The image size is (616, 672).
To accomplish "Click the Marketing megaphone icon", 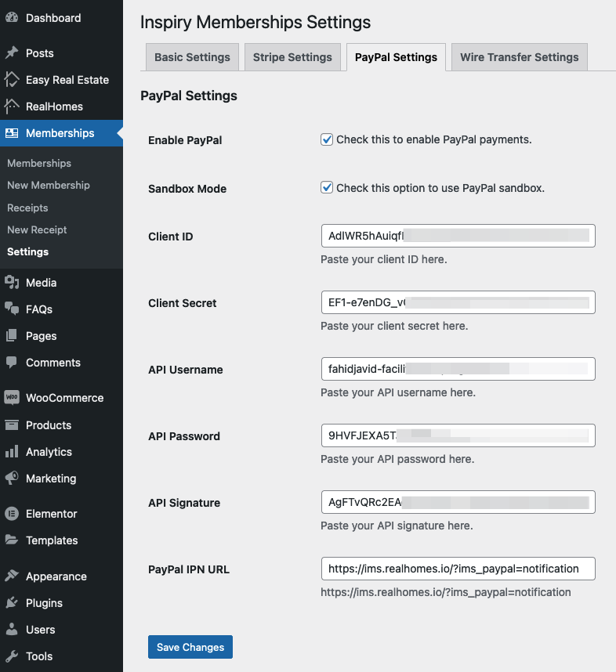I will click(12, 478).
